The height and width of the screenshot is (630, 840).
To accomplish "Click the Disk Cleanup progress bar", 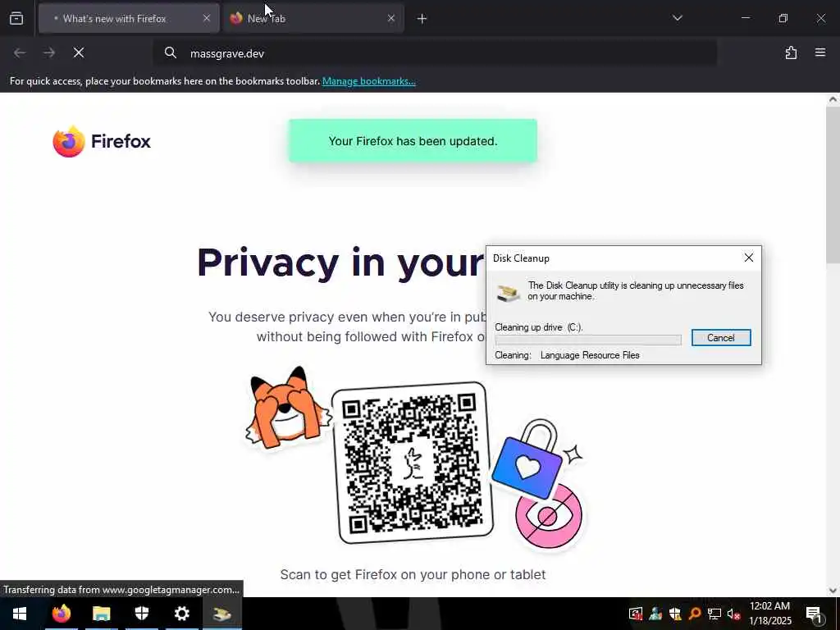I will point(588,340).
